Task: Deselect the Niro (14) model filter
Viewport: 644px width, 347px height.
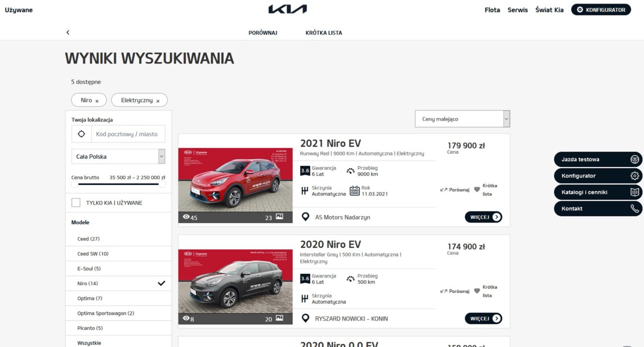Action: (x=118, y=284)
